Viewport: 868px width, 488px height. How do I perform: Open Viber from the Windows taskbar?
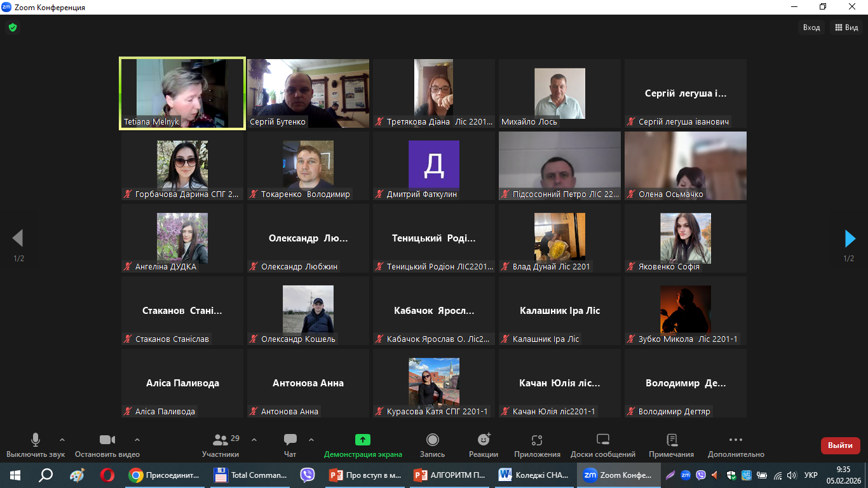pos(308,475)
